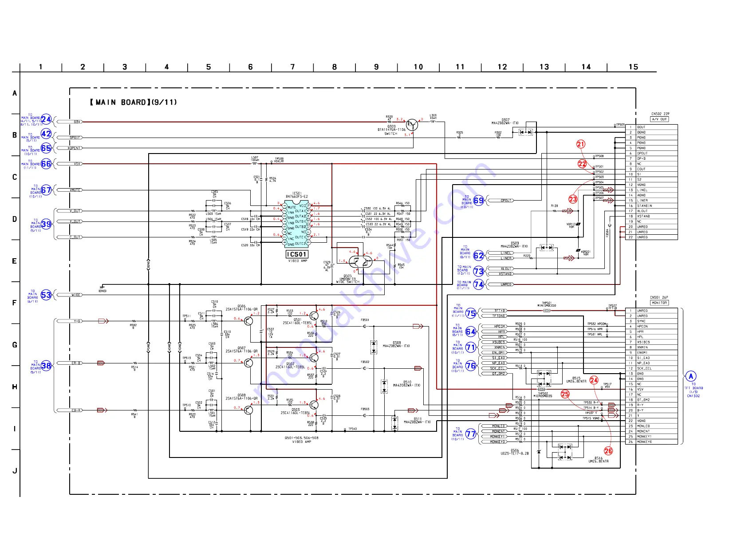Viewport: 745px width, 560px height.
Task: Select column 7 in the top grid ruler
Action: (292, 67)
